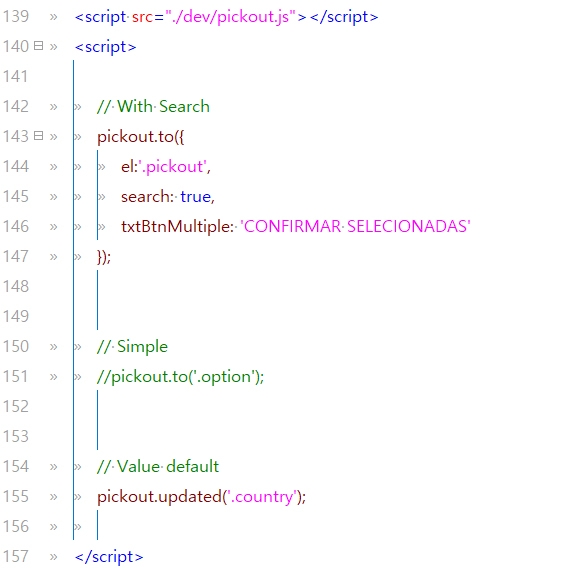The width and height of the screenshot is (564, 570).
Task: Click the "// Value default" comment
Action: coord(158,467)
